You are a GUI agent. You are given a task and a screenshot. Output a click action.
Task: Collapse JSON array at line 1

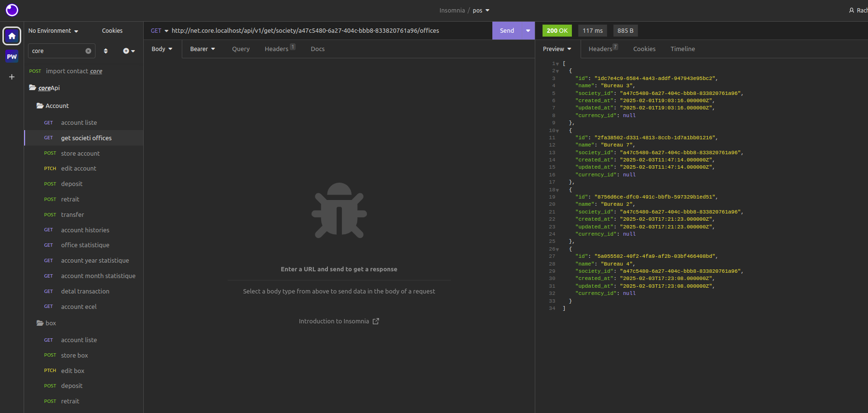coord(557,64)
